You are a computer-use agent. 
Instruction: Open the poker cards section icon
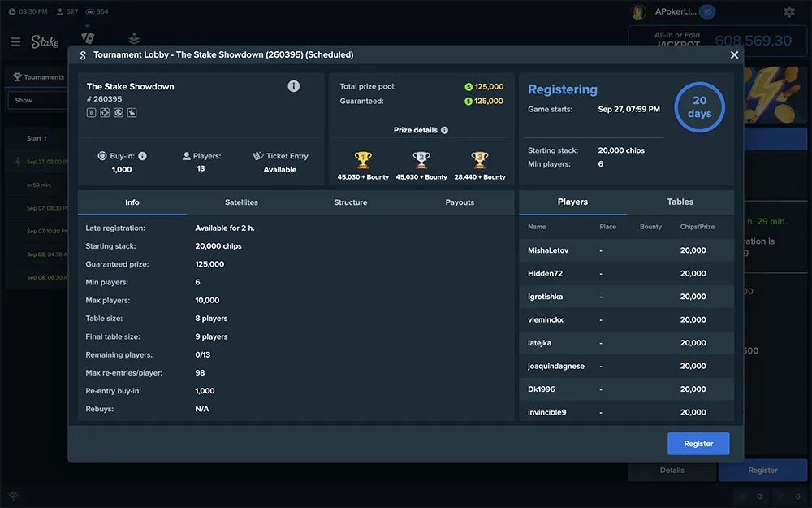coord(88,38)
